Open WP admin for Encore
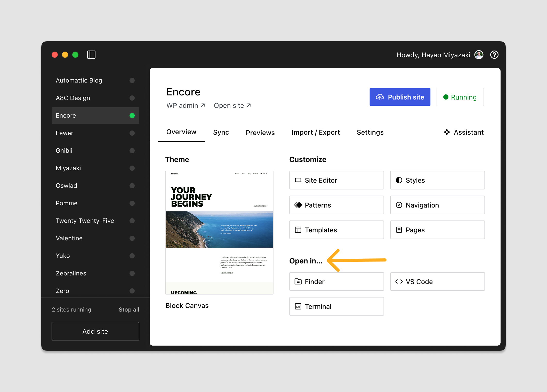This screenshot has width=547, height=392. 186,105
